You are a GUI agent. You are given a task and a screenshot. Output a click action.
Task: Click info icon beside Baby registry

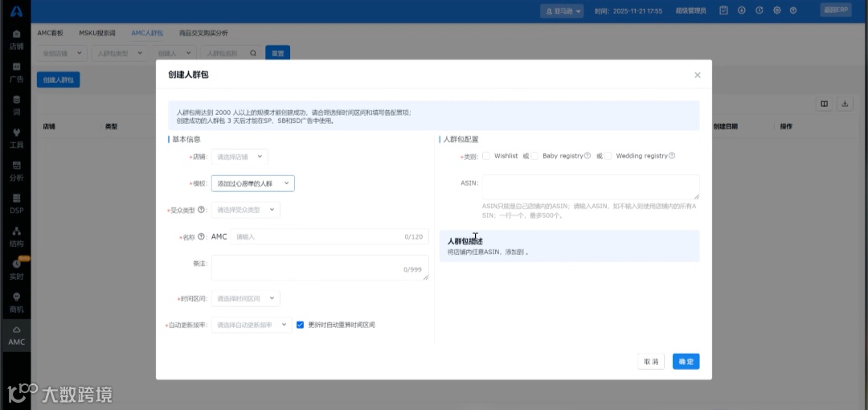pyautogui.click(x=588, y=156)
